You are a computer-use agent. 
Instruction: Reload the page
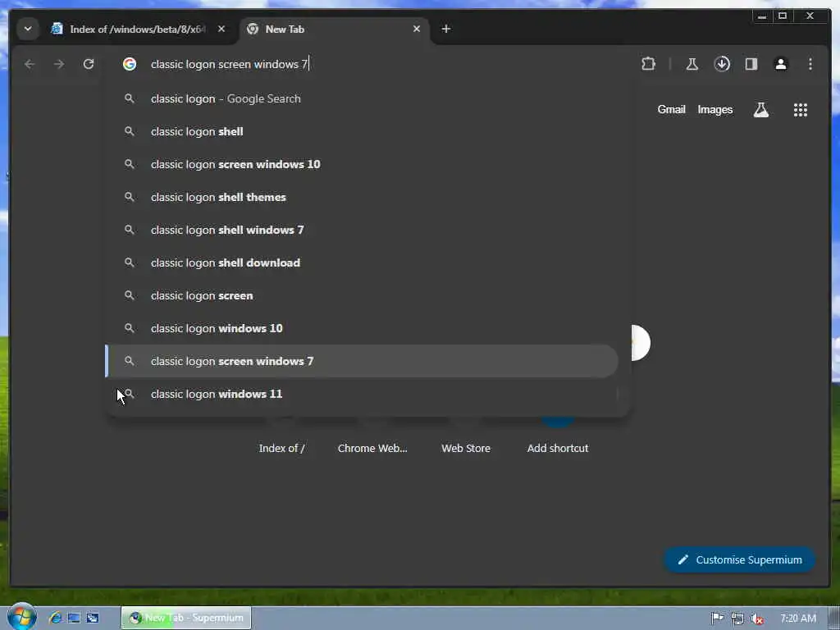click(89, 64)
